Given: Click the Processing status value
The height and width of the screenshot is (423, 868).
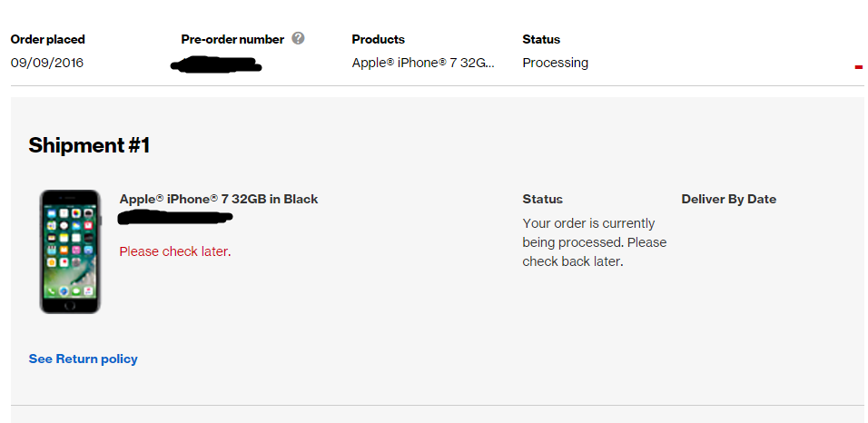Looking at the screenshot, I should [x=556, y=63].
